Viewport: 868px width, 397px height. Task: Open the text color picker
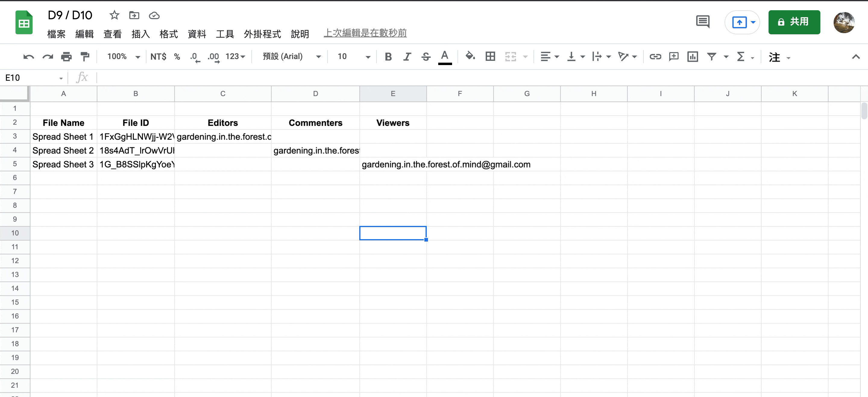445,57
